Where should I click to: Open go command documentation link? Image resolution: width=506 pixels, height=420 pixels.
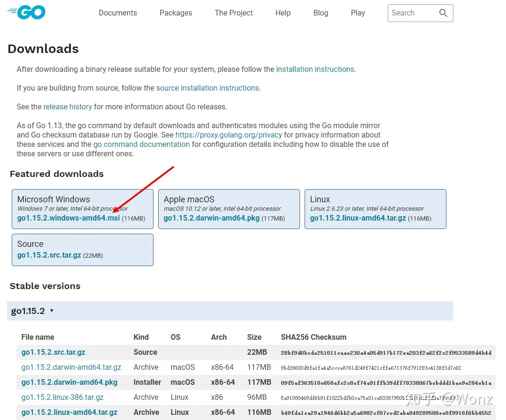[x=141, y=144]
